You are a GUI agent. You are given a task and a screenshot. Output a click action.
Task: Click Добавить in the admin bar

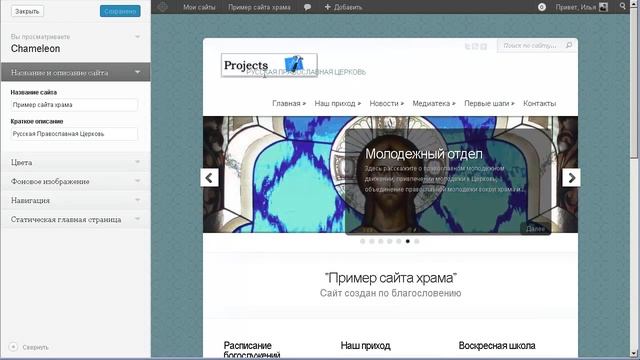pos(348,7)
